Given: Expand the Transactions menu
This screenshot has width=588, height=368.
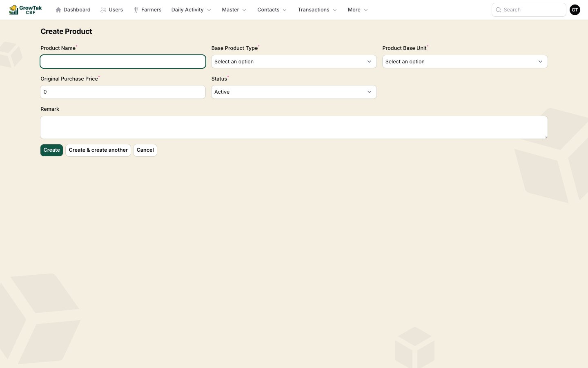Looking at the screenshot, I should (317, 10).
